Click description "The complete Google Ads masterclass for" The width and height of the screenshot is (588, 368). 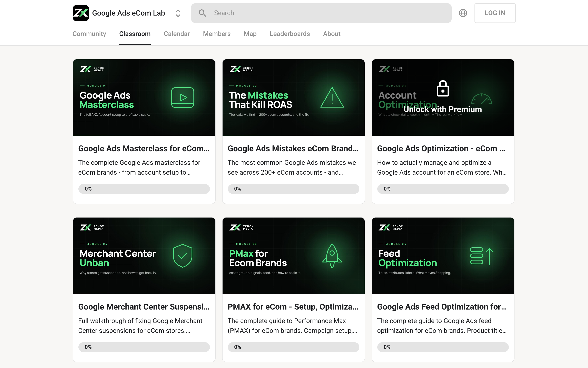[139, 163]
